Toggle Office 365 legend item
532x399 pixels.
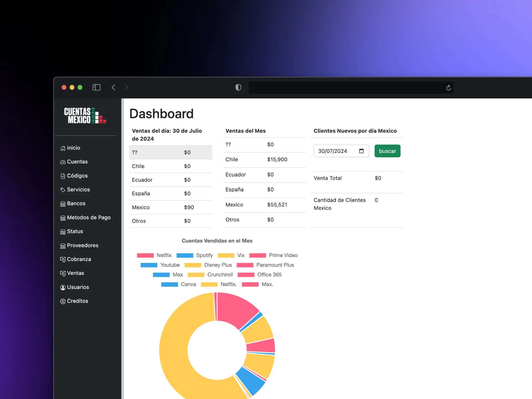click(x=260, y=275)
